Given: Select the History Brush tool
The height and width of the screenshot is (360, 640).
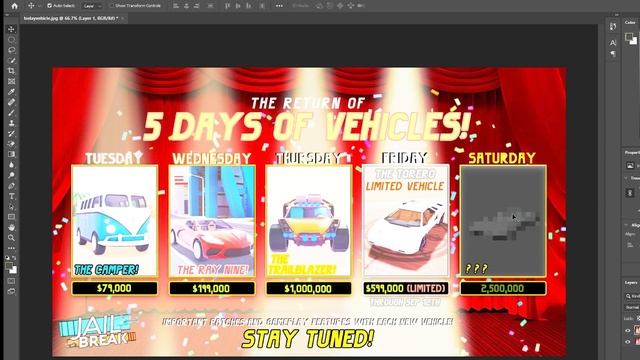Looking at the screenshot, I should pos(11,133).
